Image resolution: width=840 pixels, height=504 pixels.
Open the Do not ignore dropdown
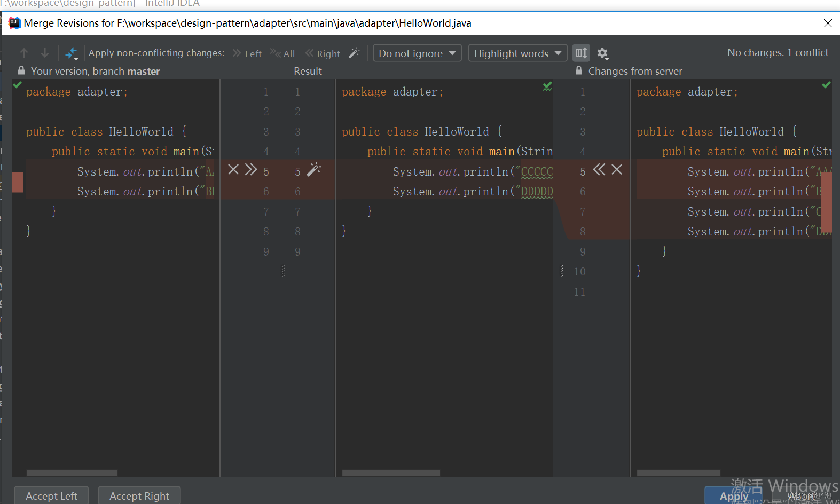tap(417, 53)
